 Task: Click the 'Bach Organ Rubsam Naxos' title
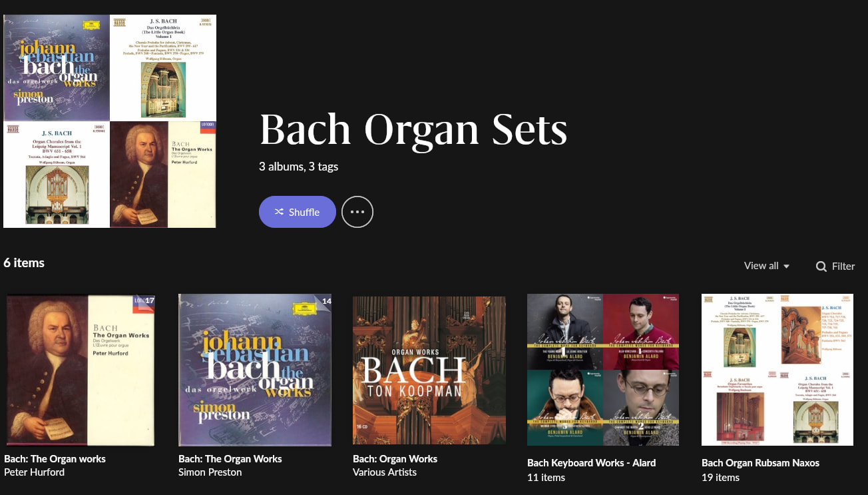tap(760, 463)
